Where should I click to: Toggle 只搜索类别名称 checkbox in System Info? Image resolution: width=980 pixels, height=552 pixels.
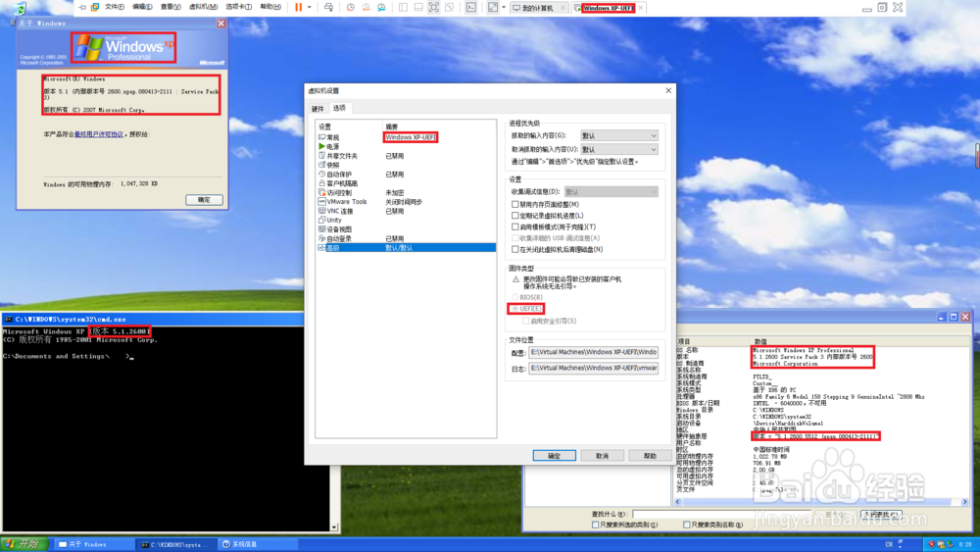point(686,525)
